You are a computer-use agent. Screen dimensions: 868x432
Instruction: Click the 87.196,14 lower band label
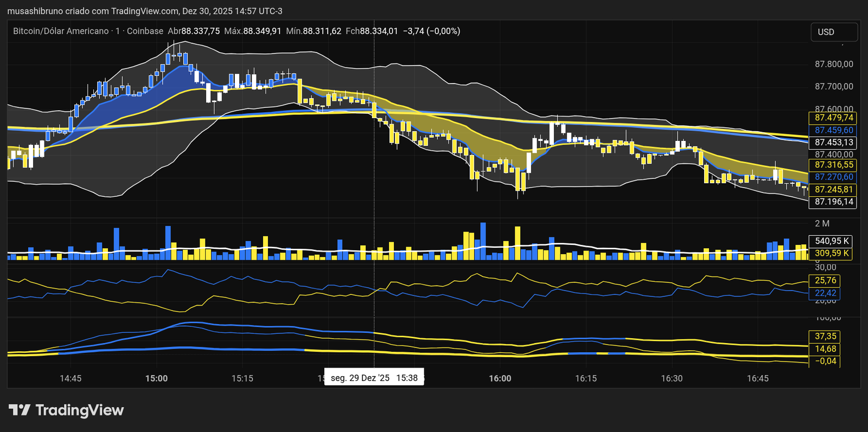(833, 202)
